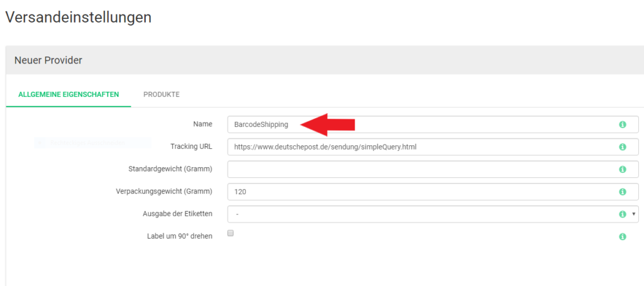Select the Verpackungsgewicht field showing 120
Image resolution: width=644 pixels, height=286 pixels.
click(433, 192)
